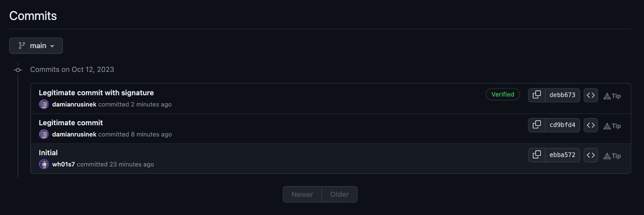Screen dimensions: 644x215
Task: Open "Legitimate commit with signature" commit
Action: tap(96, 93)
